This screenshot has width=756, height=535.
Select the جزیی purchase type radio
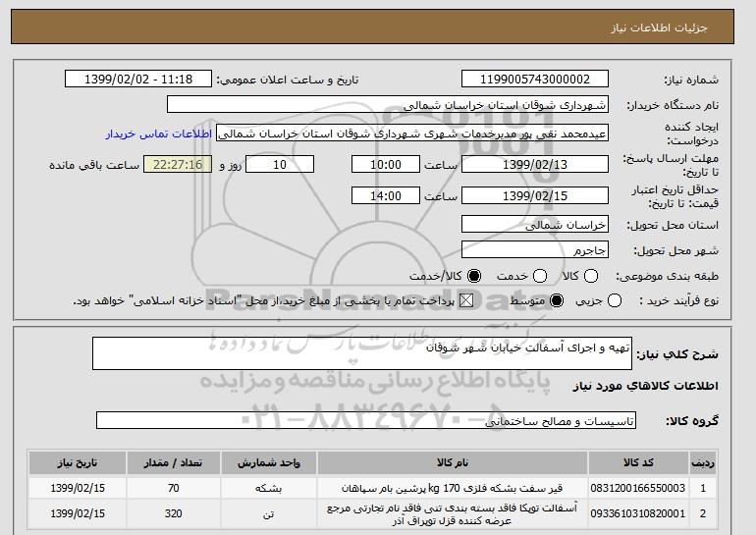pos(615,300)
